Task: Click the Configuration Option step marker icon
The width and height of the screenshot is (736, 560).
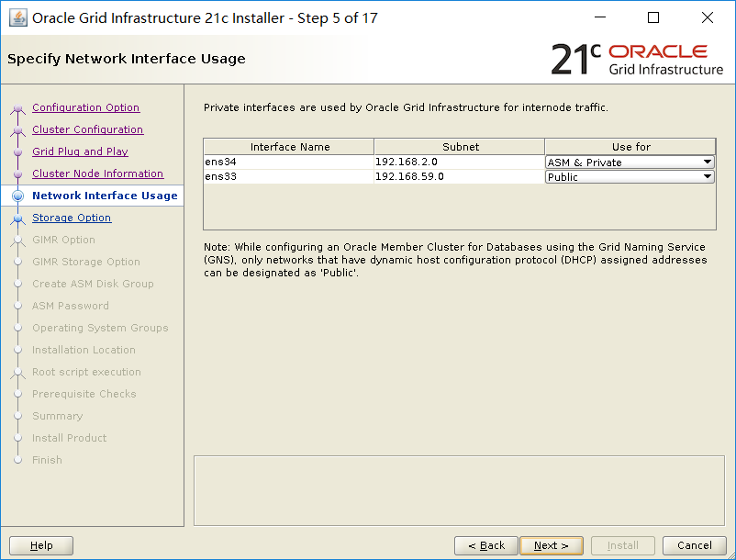Action: (x=17, y=109)
